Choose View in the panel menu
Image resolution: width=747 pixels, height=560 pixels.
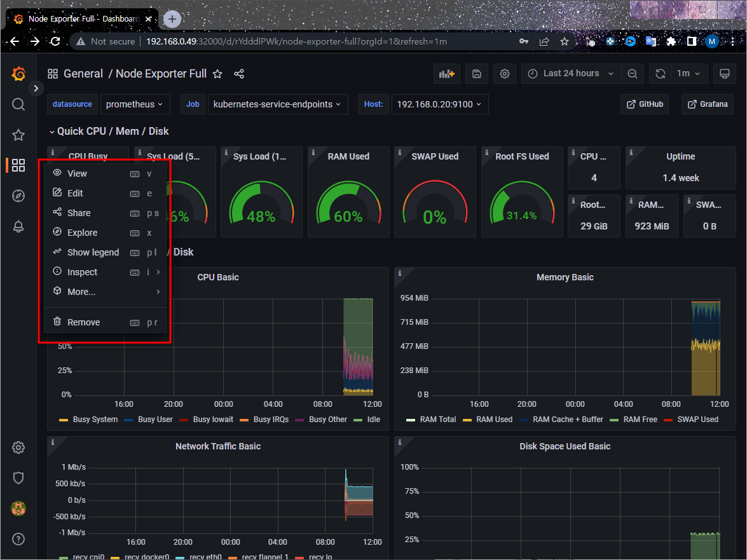click(x=105, y=174)
